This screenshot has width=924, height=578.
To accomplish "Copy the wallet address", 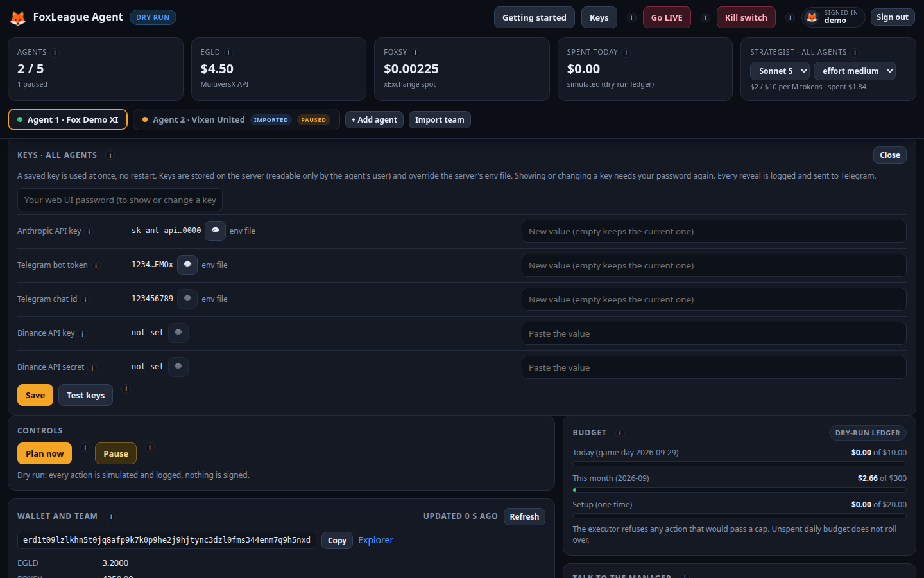I will click(337, 541).
